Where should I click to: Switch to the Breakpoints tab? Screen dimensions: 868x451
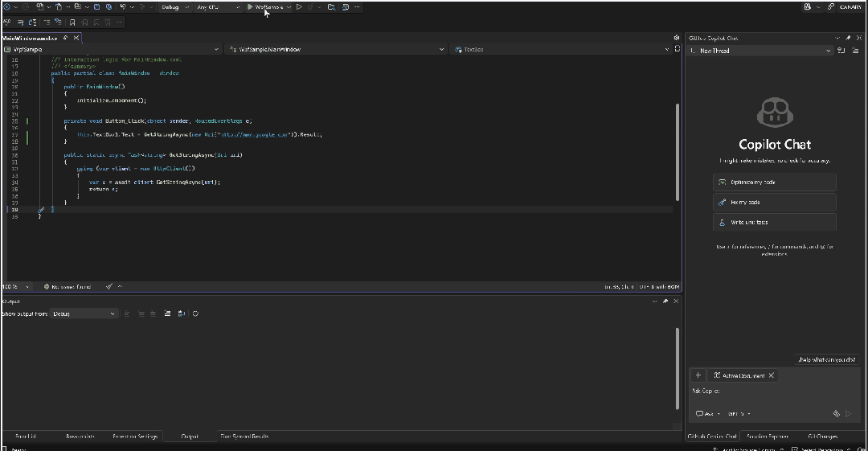(x=80, y=437)
